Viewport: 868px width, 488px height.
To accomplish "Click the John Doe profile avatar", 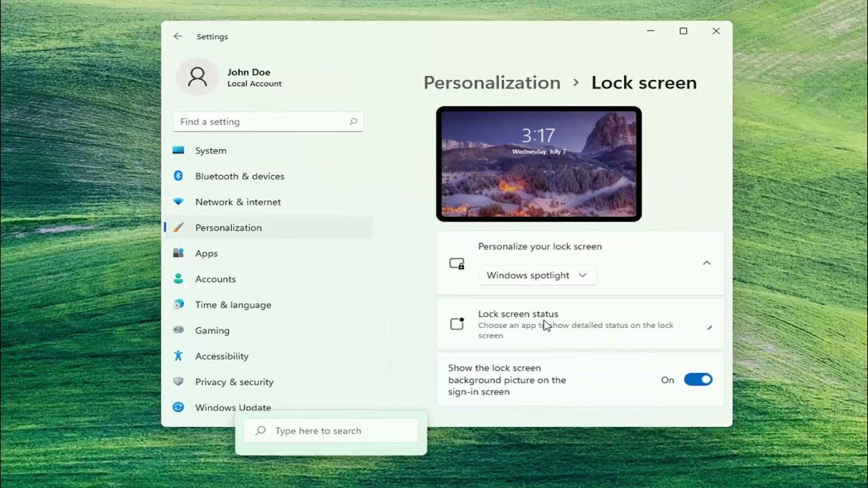I will [x=197, y=77].
